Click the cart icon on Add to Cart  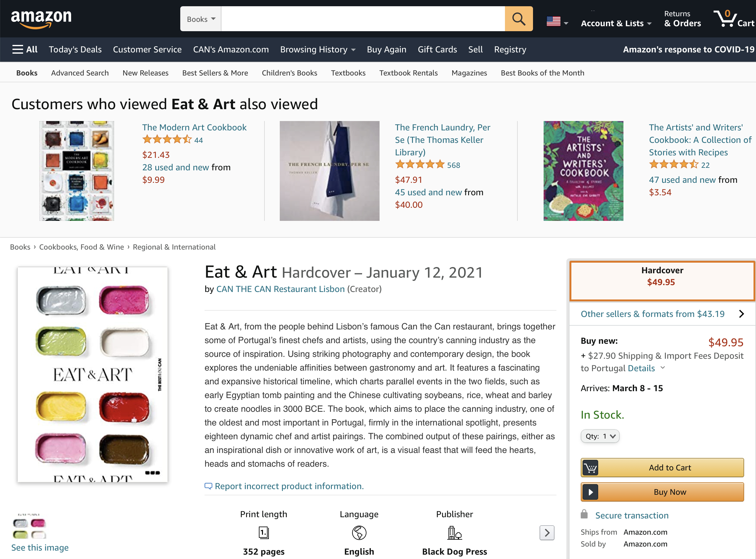click(x=590, y=468)
